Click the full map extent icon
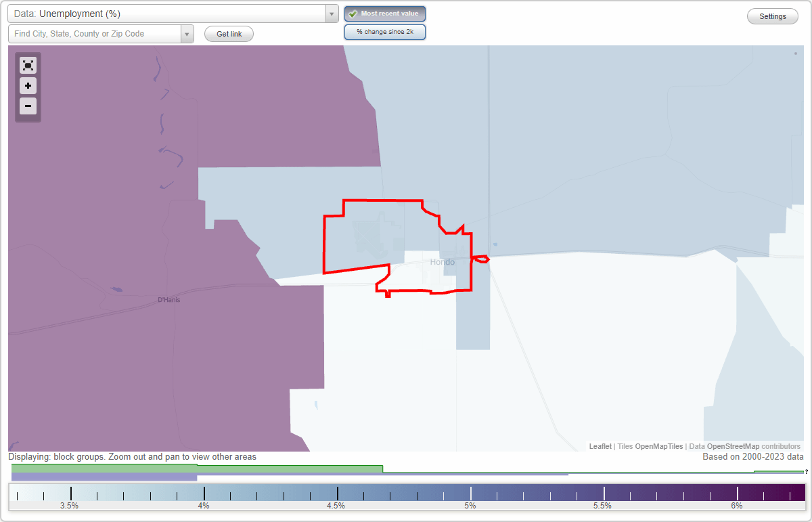812x522 pixels. 28,65
